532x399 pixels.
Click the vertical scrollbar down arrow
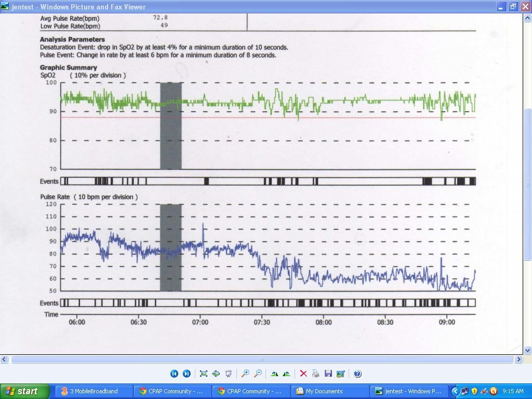[x=528, y=351]
